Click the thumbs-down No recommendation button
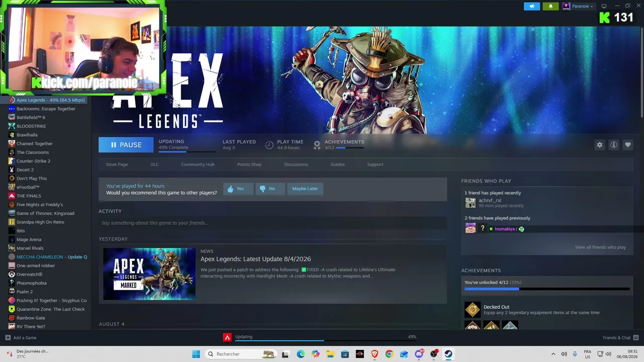Image resolution: width=644 pixels, height=362 pixels. coord(270,189)
